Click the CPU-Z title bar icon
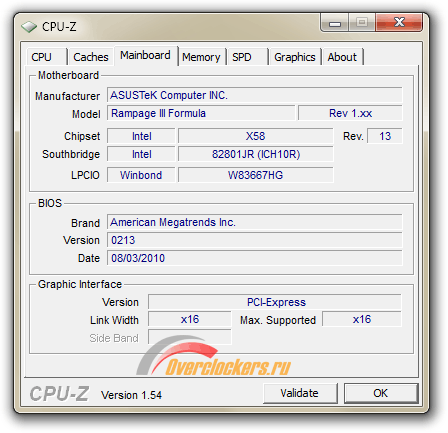This screenshot has width=448, height=433. click(x=29, y=27)
